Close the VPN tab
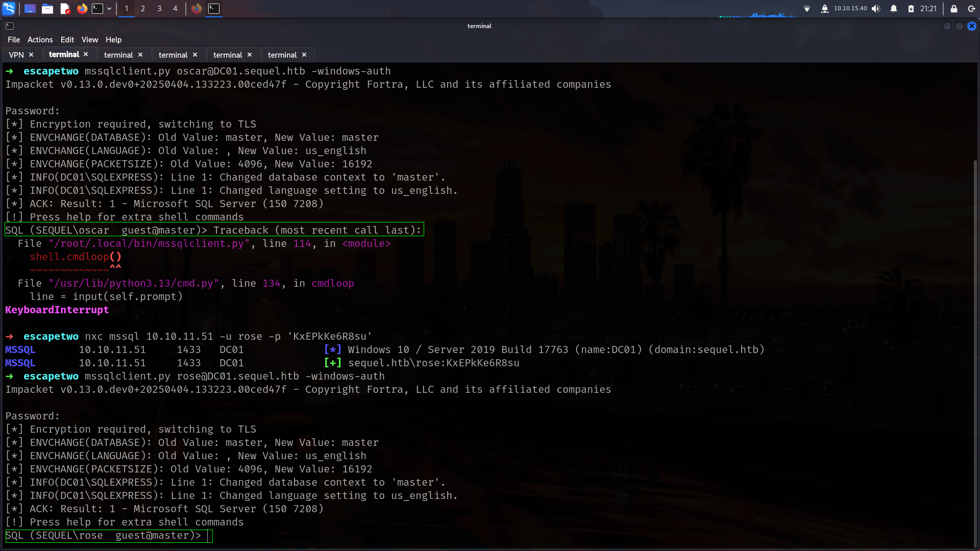The height and width of the screenshot is (551, 980). pyautogui.click(x=31, y=55)
